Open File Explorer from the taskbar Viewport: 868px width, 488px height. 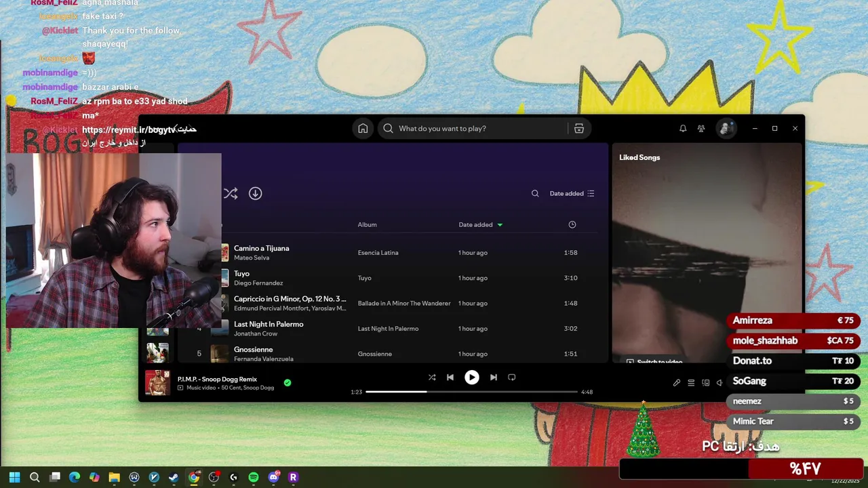pos(114,477)
